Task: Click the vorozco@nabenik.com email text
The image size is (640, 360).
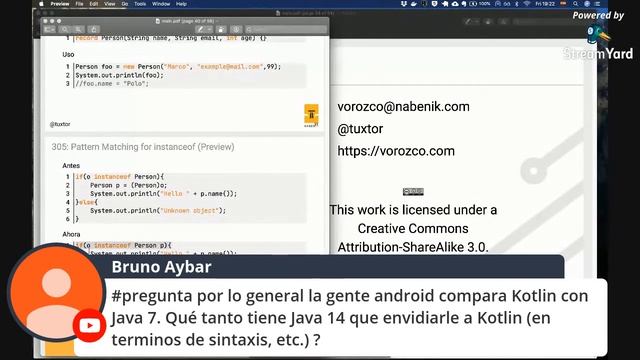Action: [x=403, y=107]
